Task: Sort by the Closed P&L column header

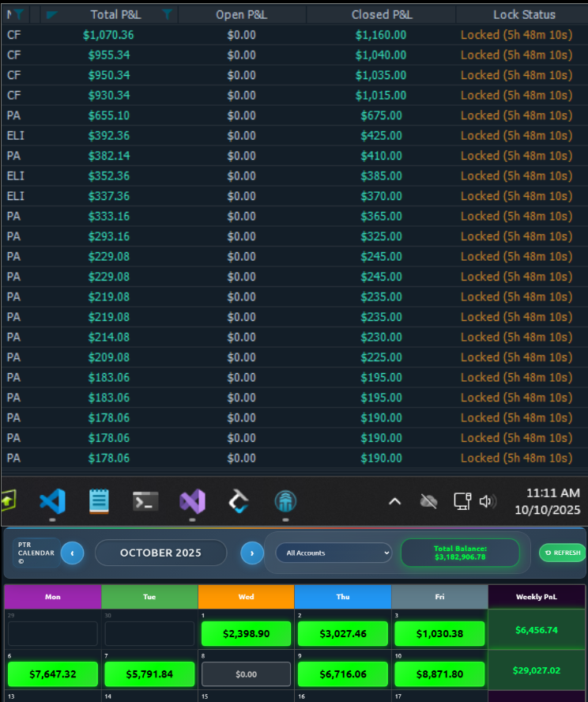Action: click(x=382, y=14)
